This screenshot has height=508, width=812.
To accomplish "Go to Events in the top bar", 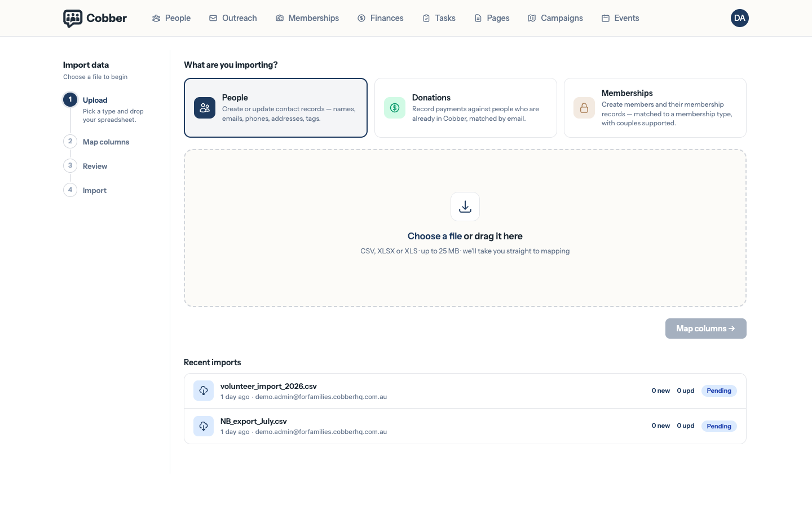I will tap(620, 18).
